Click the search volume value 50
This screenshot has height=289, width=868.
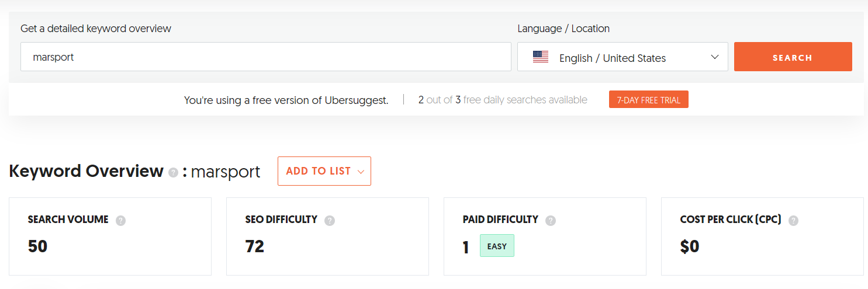(x=37, y=246)
